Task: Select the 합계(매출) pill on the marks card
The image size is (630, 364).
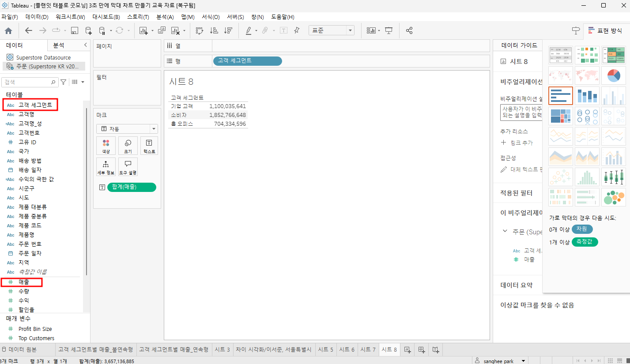Action: point(132,187)
